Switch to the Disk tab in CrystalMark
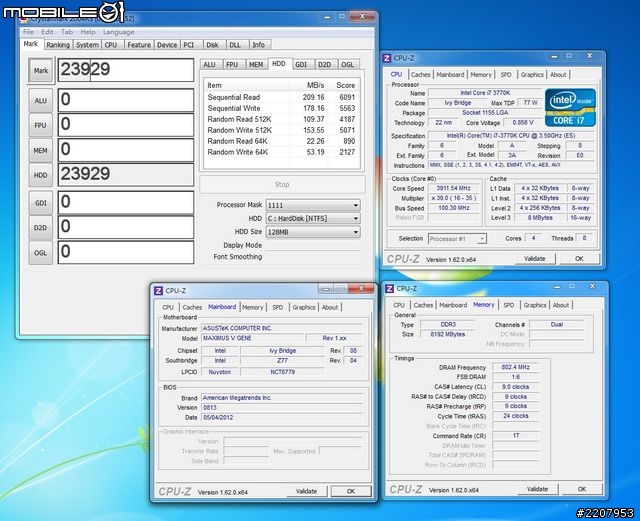 coord(212,45)
